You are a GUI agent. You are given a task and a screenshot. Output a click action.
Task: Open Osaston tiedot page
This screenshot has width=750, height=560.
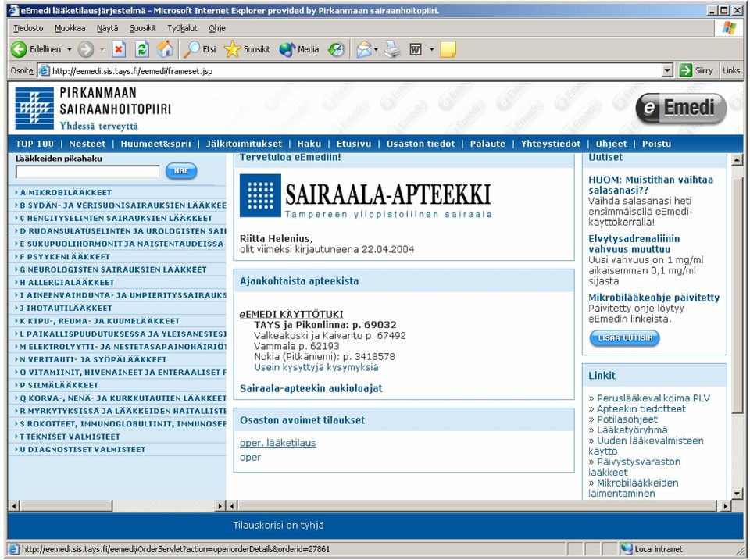pyautogui.click(x=421, y=144)
